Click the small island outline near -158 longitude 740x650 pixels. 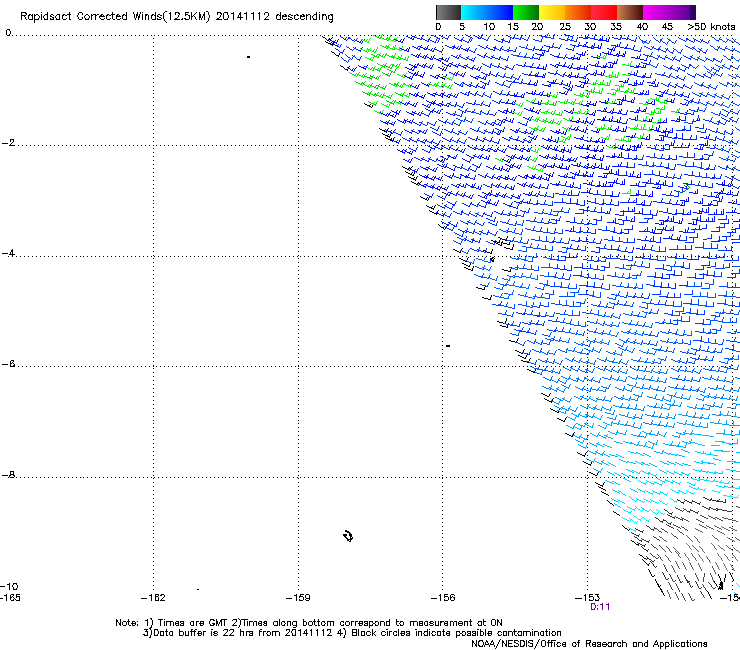pyautogui.click(x=348, y=536)
